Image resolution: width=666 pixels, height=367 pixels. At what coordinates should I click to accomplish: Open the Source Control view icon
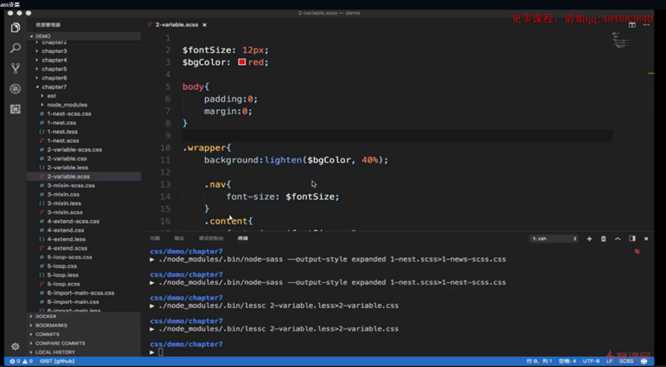[x=16, y=68]
